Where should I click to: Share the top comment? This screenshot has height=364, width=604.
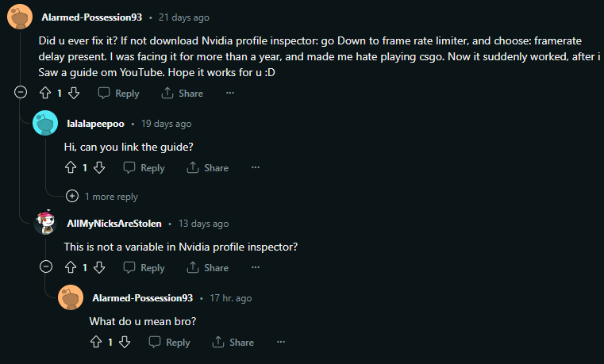click(x=182, y=93)
